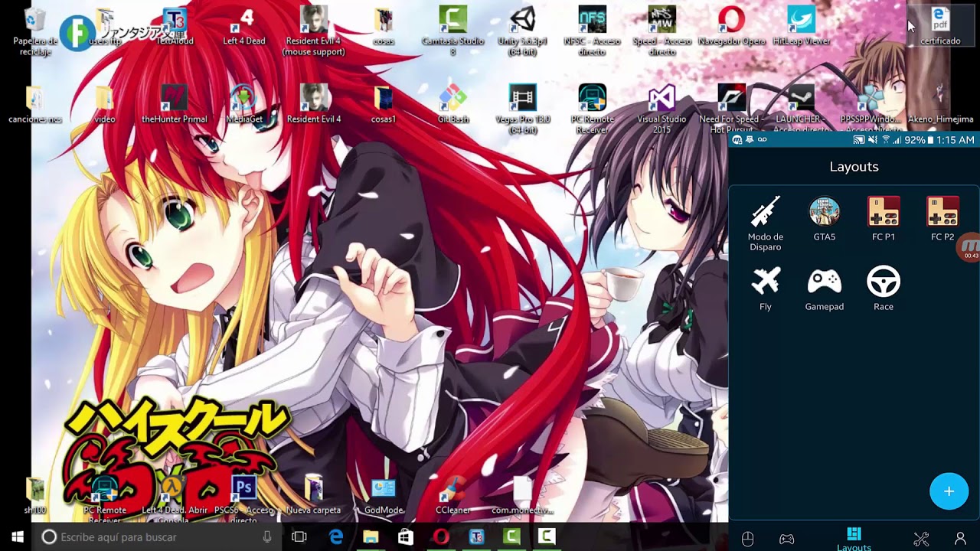The width and height of the screenshot is (980, 551).
Task: Open the Race steering wheel layout
Action: pos(884,288)
